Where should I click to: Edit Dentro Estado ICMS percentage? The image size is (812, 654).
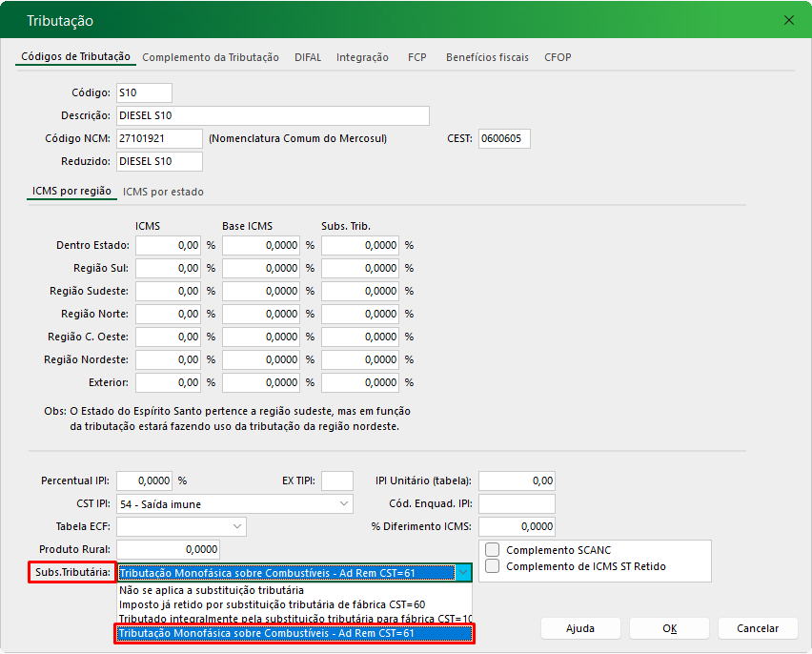169,245
